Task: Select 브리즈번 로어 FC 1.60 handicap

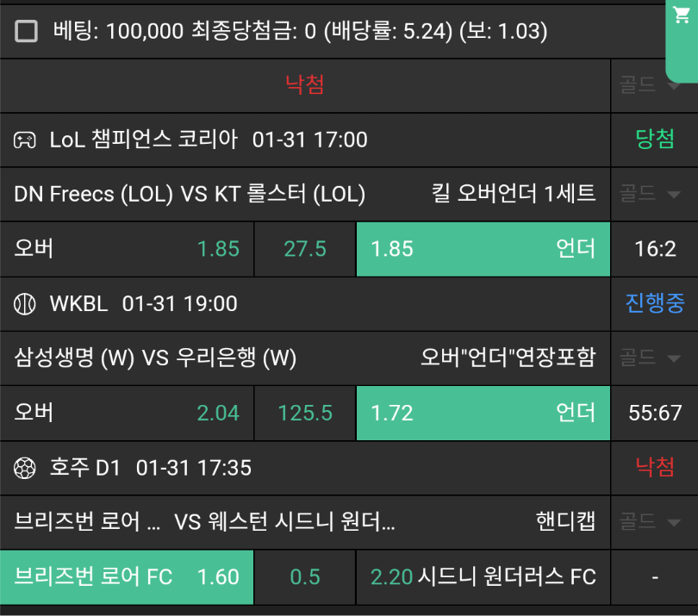Action: point(127,576)
